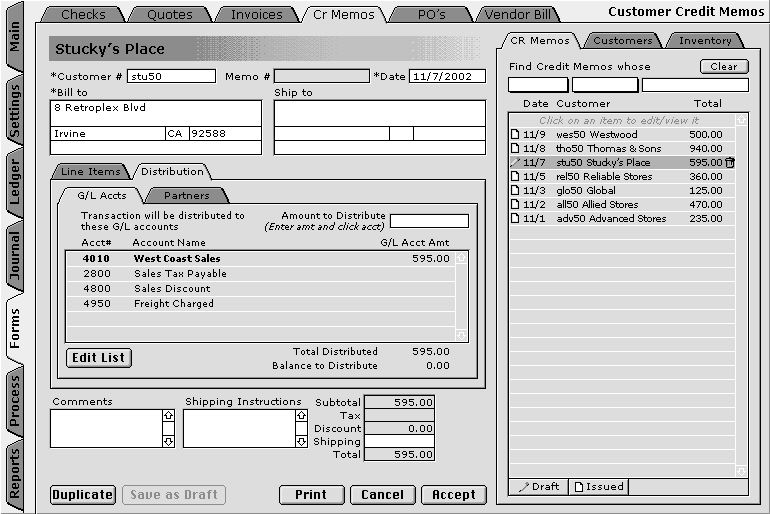The height and width of the screenshot is (514, 770).
Task: Click the Bill to street address field
Action: pos(156,113)
